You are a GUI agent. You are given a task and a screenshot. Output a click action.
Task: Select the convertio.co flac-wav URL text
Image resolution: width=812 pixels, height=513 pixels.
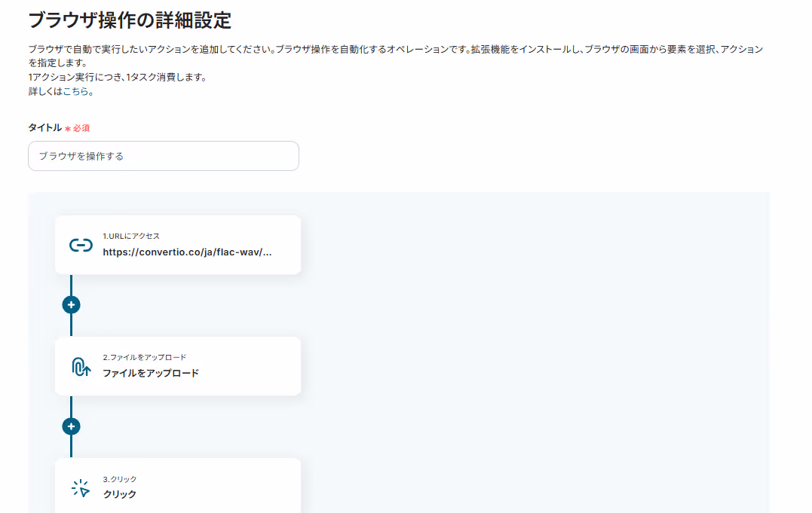coord(187,252)
